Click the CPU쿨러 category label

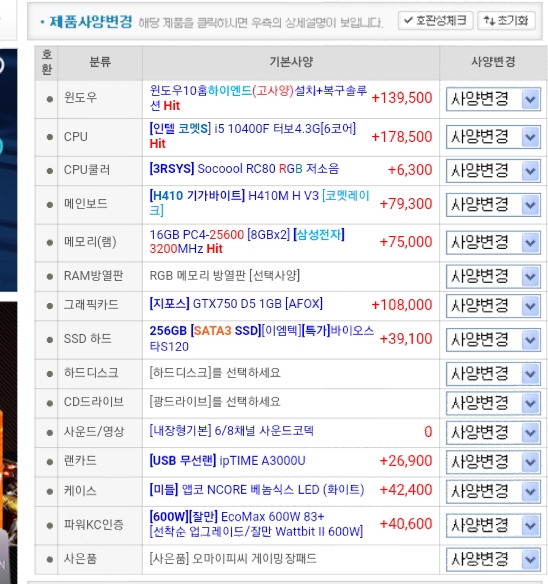pyautogui.click(x=87, y=170)
